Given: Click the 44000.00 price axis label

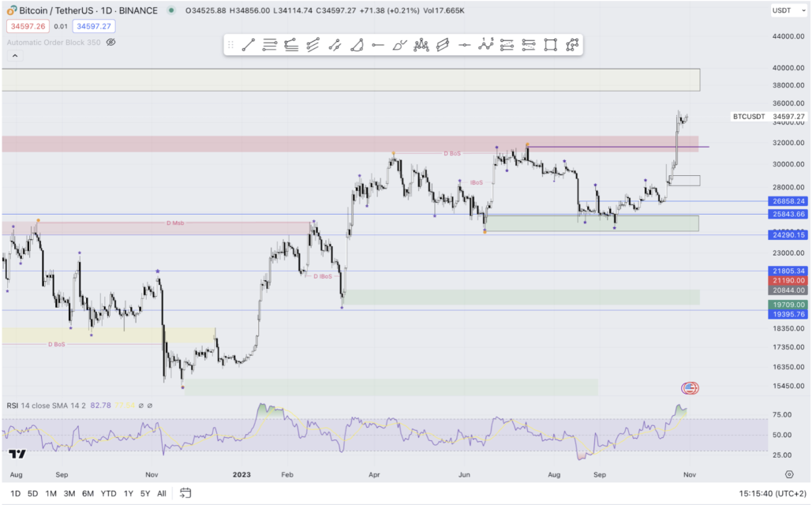Looking at the screenshot, I should pyautogui.click(x=788, y=36).
